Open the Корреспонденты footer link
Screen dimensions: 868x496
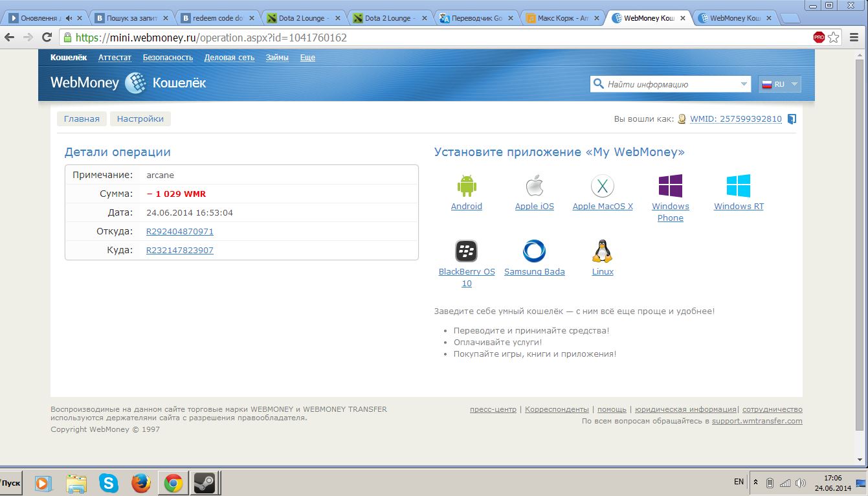[557, 409]
